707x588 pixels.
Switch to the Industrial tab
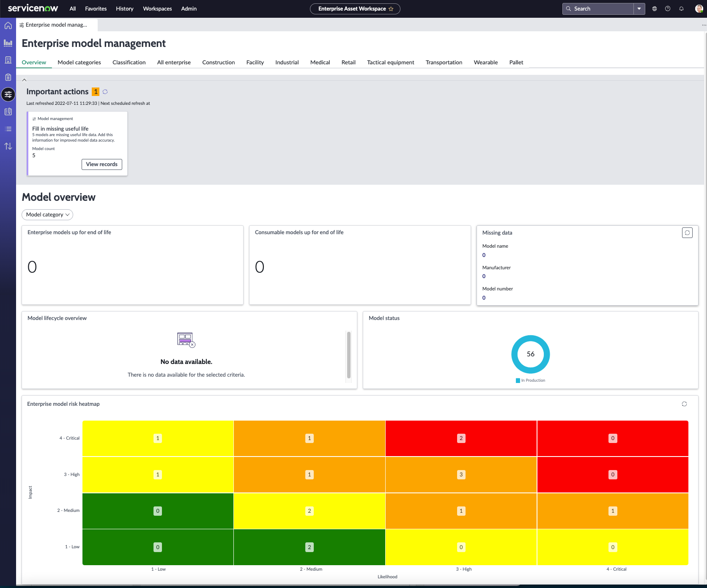coord(287,63)
